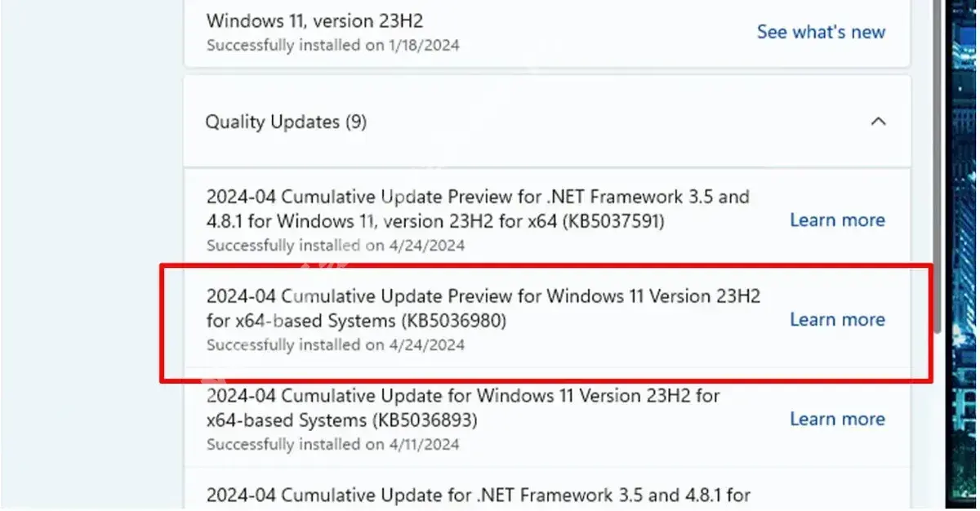Click 'Learn more' for KB5036980 update
The height and width of the screenshot is (511, 980).
(837, 319)
